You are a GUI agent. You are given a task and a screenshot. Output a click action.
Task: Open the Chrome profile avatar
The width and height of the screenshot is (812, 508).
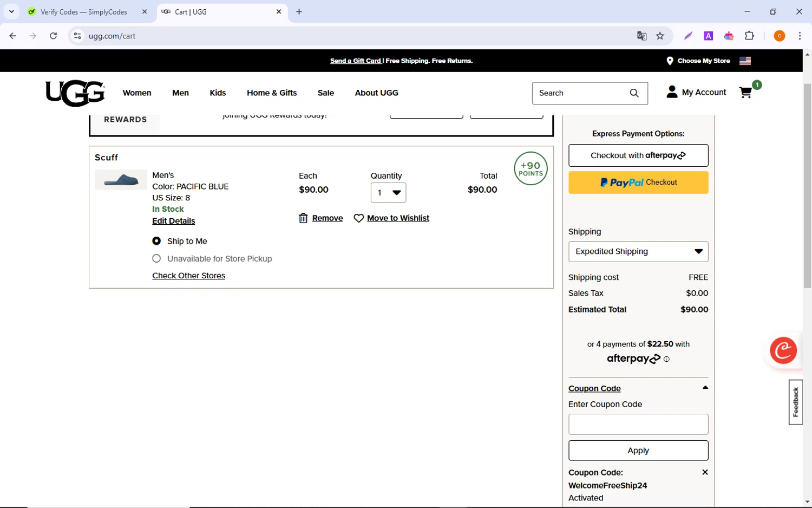(780, 36)
